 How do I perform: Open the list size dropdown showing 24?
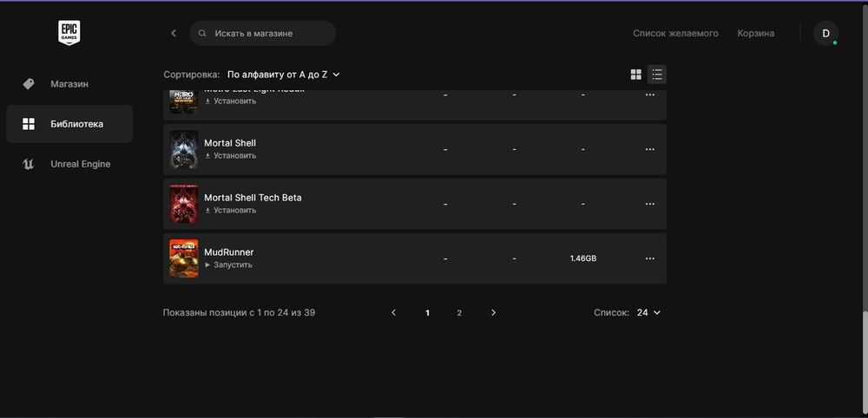pos(648,312)
